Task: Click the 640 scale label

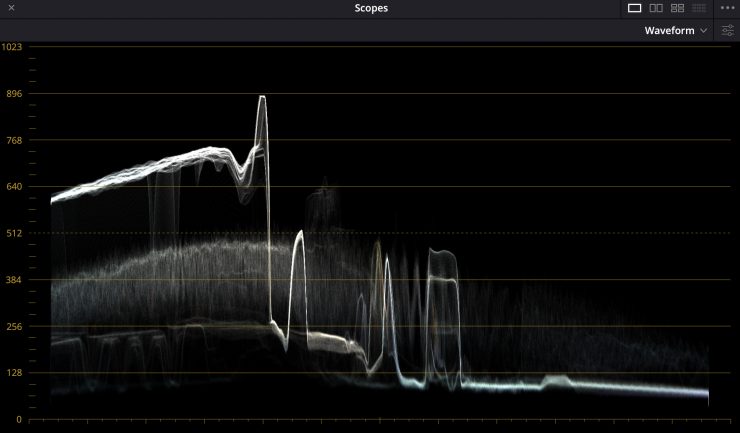Action: [13, 187]
